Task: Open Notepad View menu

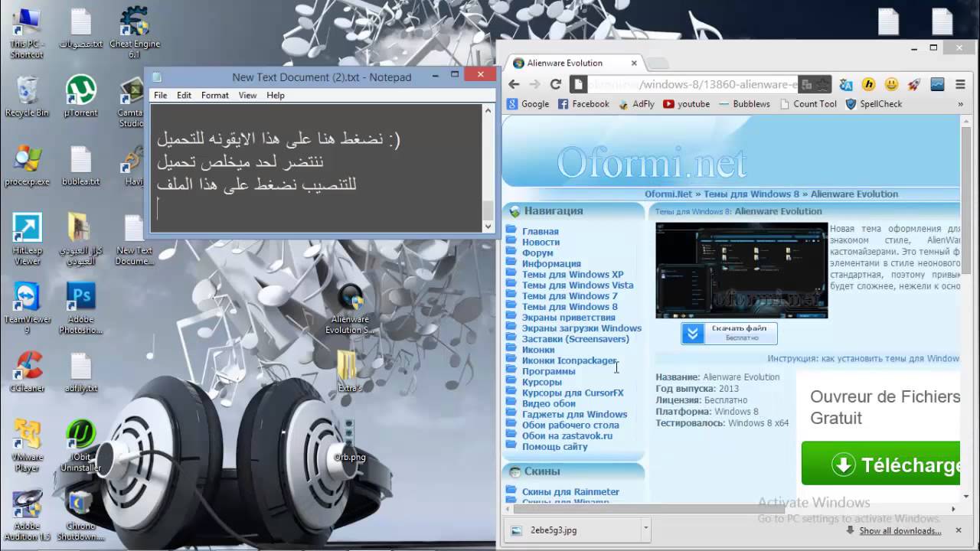Action: pos(247,96)
